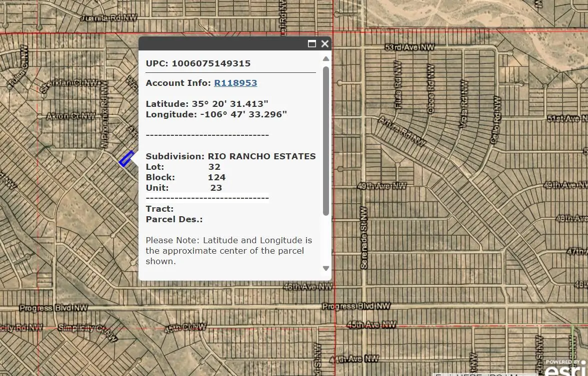Click the eastern Progress Blvd NW label
Viewport: 588px width, 376px height.
coord(356,306)
